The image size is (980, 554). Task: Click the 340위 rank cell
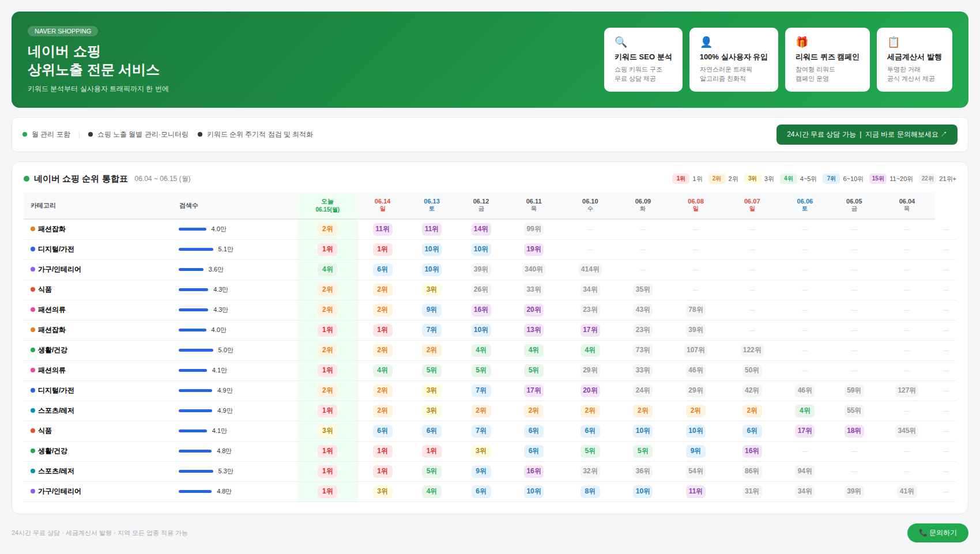[x=534, y=270]
